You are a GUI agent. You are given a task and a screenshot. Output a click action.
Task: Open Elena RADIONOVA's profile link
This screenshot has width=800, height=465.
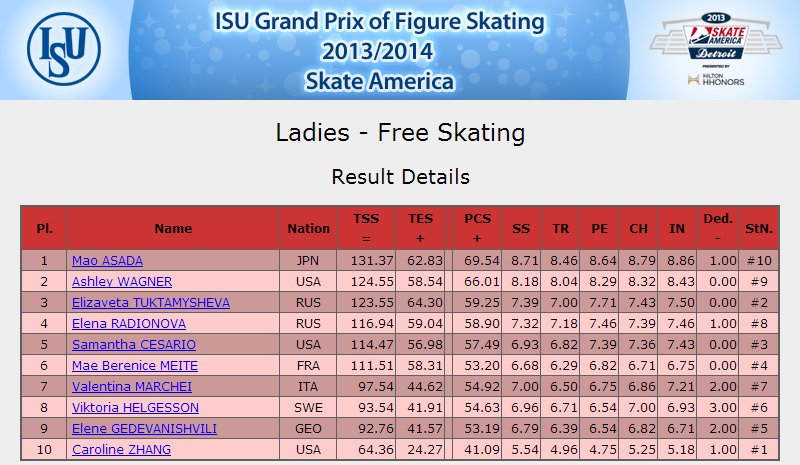[x=129, y=324]
